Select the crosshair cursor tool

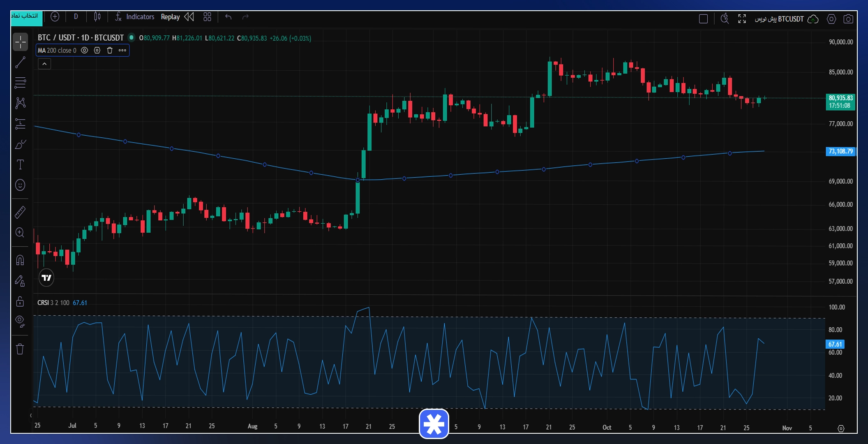(x=20, y=42)
